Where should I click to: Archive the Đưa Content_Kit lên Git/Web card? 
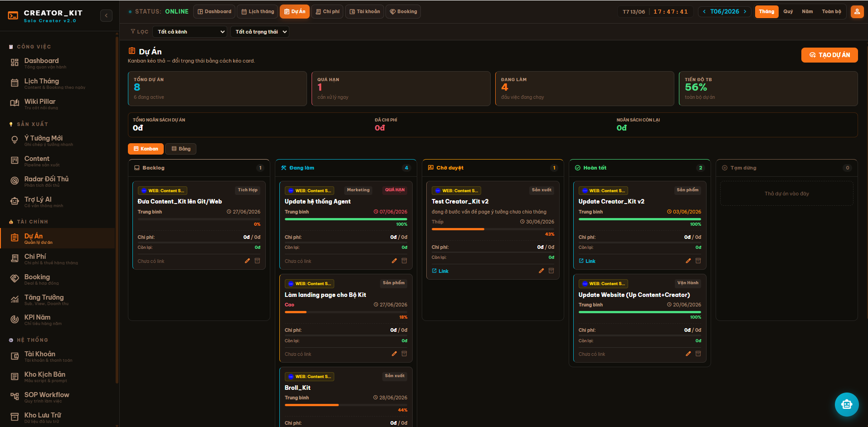pyautogui.click(x=257, y=261)
